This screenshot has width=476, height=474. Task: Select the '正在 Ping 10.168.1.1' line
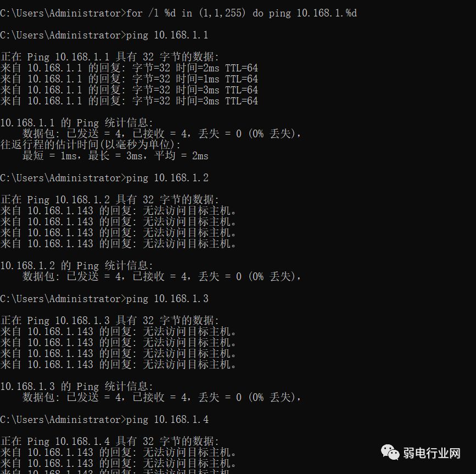click(x=110, y=57)
